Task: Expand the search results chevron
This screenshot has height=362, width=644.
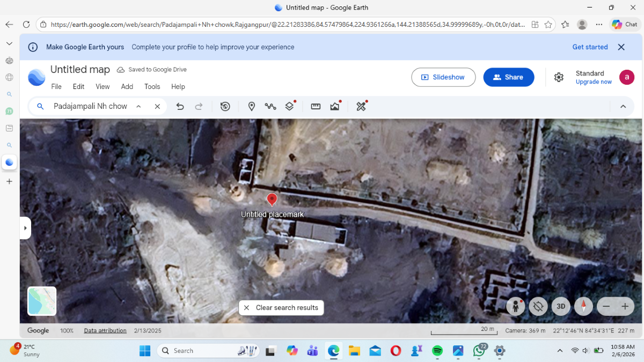Action: click(x=138, y=106)
